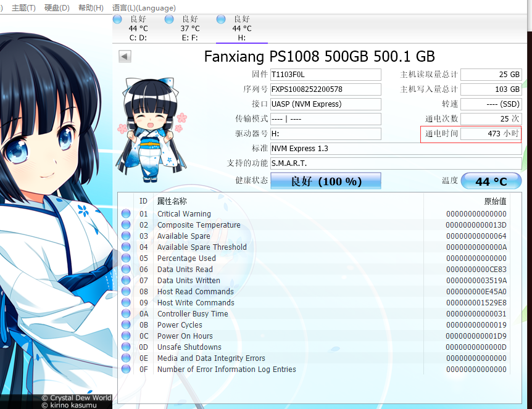Click status icon for Host Read Commands
Screen dimensions: 532x409
(126, 291)
